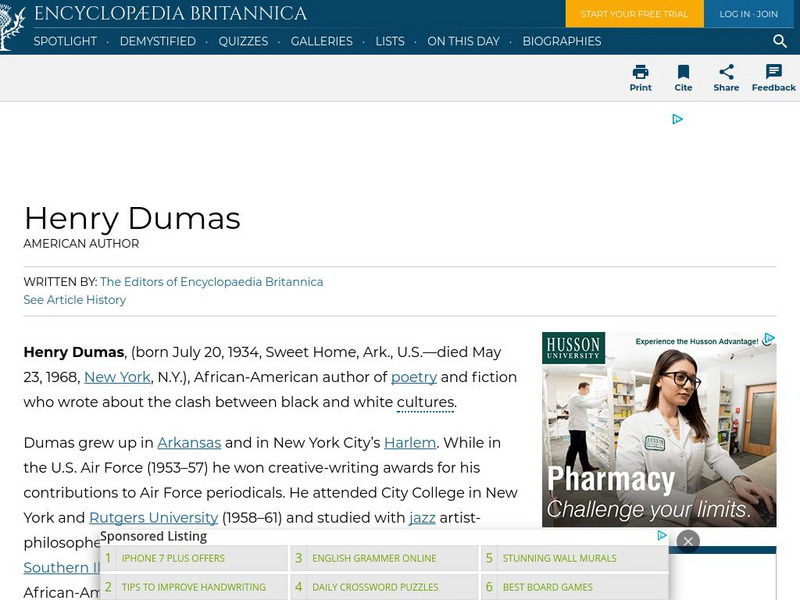View See Article History
Screen dimensions: 800x600
click(x=75, y=300)
